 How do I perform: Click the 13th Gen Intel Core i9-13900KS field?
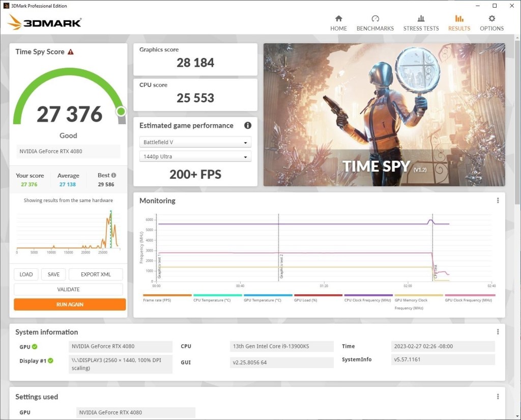(281, 346)
